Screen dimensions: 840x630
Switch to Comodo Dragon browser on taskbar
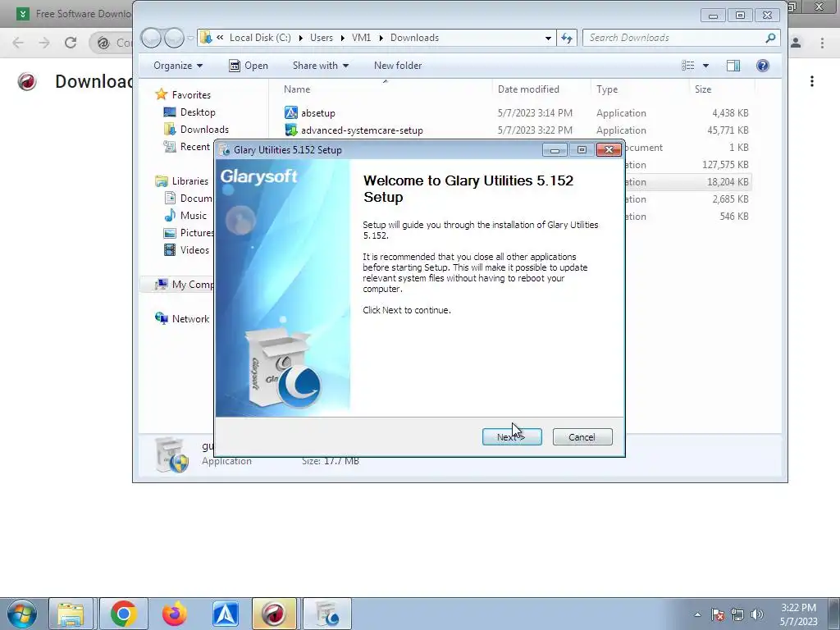tap(274, 614)
